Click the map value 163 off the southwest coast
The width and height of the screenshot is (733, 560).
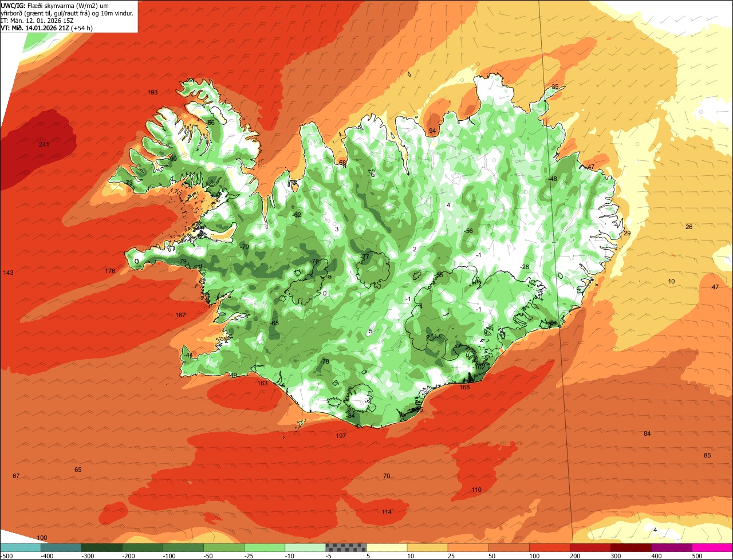262,384
